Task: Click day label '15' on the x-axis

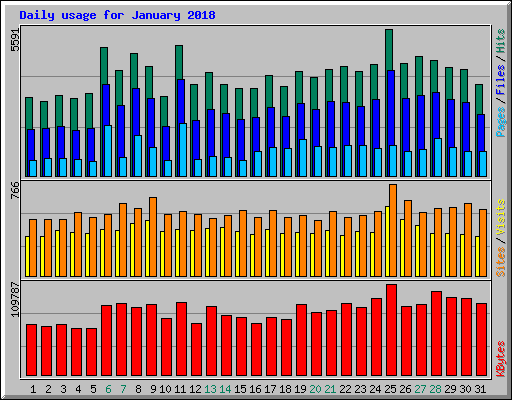Action: [240, 389]
